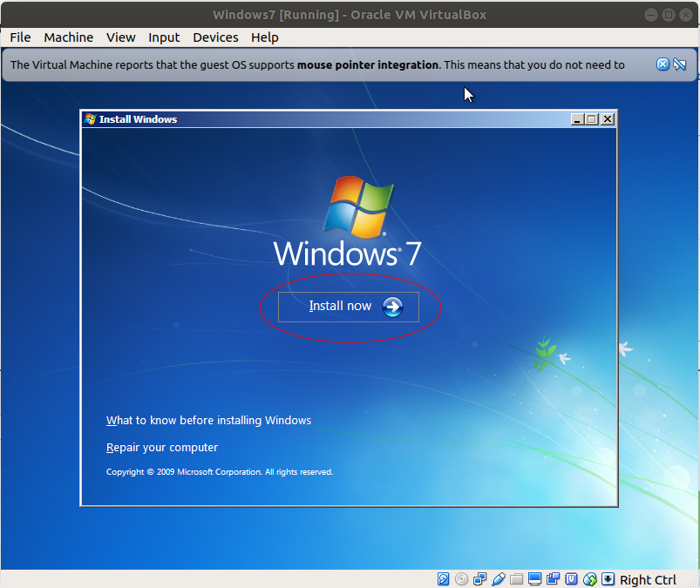Close the VirtualBox window
Image resolution: width=700 pixels, height=588 pixels.
click(686, 15)
